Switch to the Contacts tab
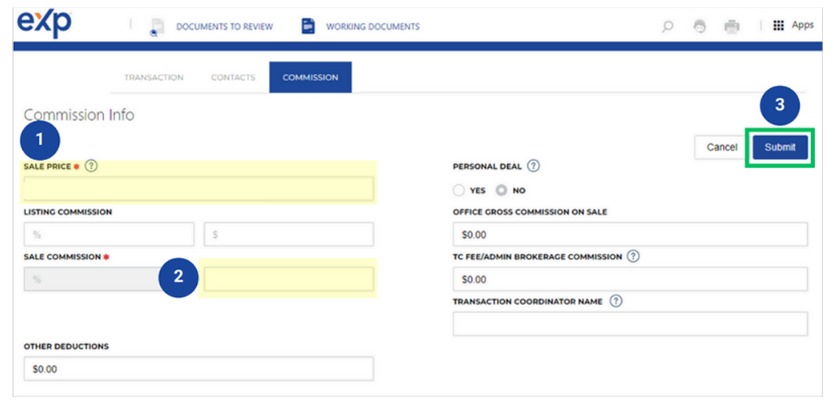This screenshot has height=420, width=834. (x=233, y=77)
